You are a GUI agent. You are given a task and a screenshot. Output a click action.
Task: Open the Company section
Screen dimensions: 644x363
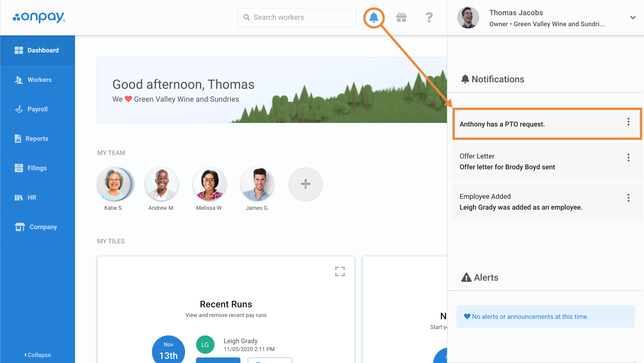pos(38,227)
